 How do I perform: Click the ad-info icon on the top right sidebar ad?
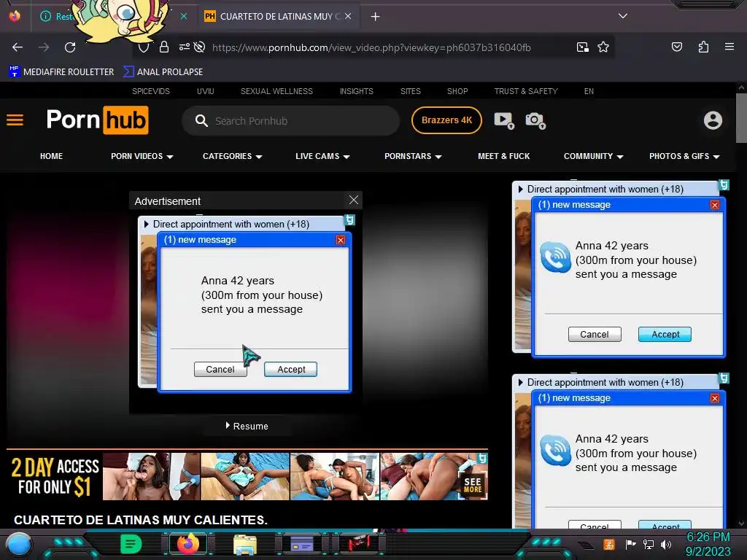click(x=724, y=184)
